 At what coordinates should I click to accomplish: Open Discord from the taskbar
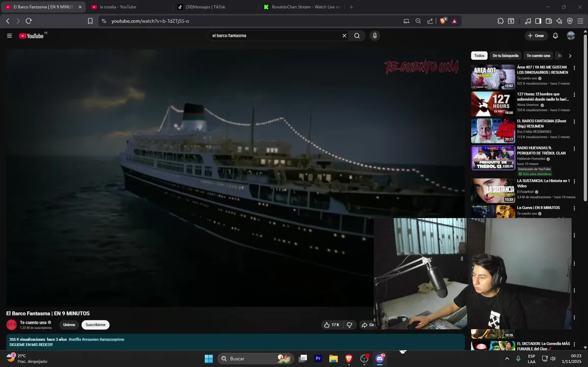[380, 359]
